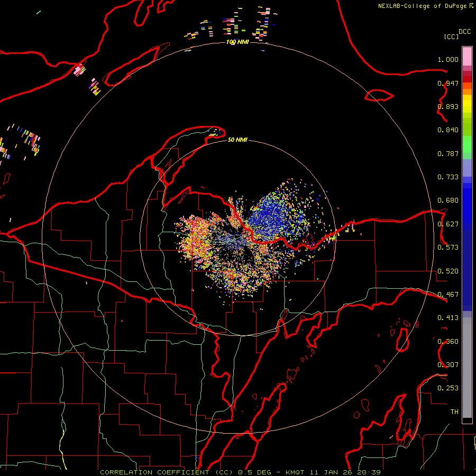Click the 0.733 scale value
476x476 pixels.
coord(448,177)
